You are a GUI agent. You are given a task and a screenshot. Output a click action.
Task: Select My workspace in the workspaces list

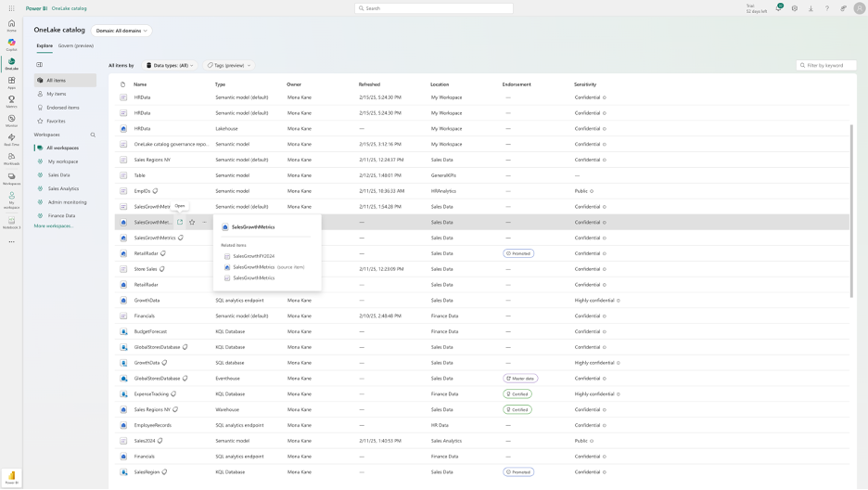click(x=65, y=161)
